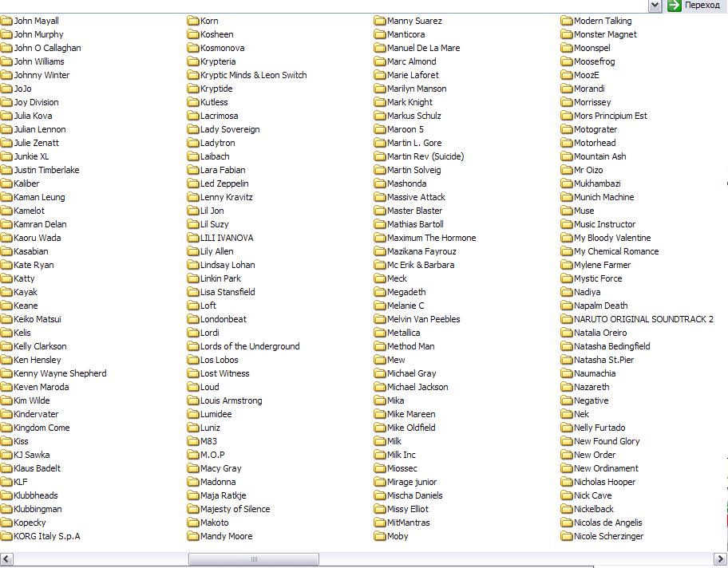This screenshot has height=568, width=728.
Task: Click the Martin Rev (Suicide) folder name
Action: [x=425, y=156]
